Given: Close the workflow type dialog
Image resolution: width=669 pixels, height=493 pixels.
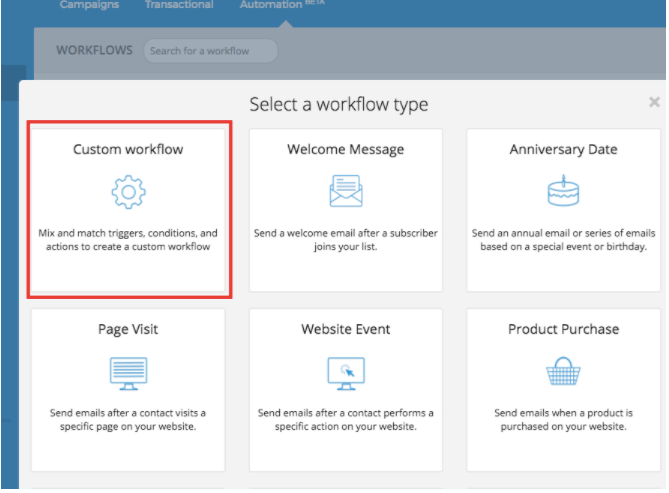Looking at the screenshot, I should [654, 102].
